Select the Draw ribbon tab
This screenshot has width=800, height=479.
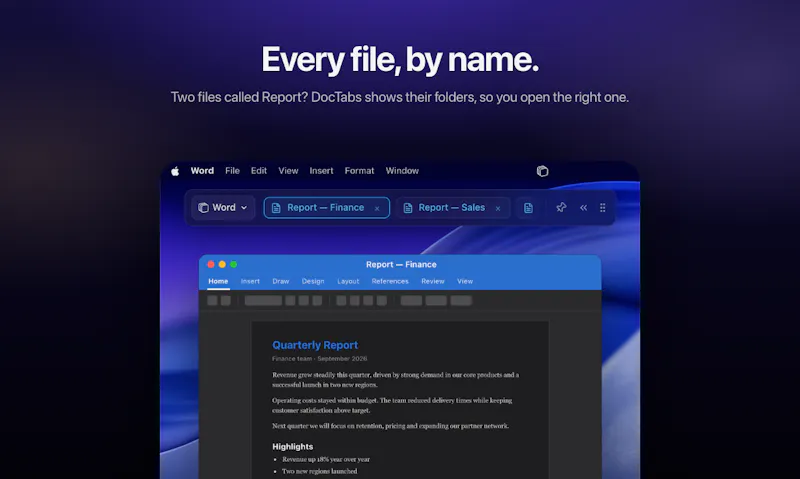281,281
